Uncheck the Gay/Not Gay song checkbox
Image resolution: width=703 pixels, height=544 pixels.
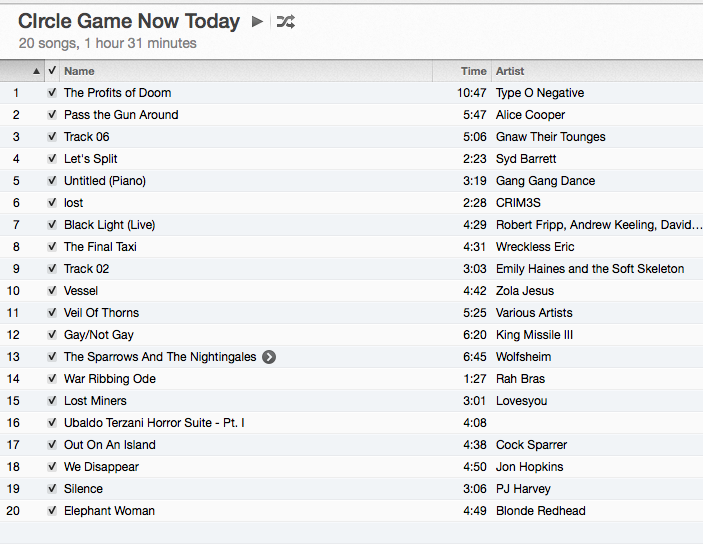[x=52, y=335]
